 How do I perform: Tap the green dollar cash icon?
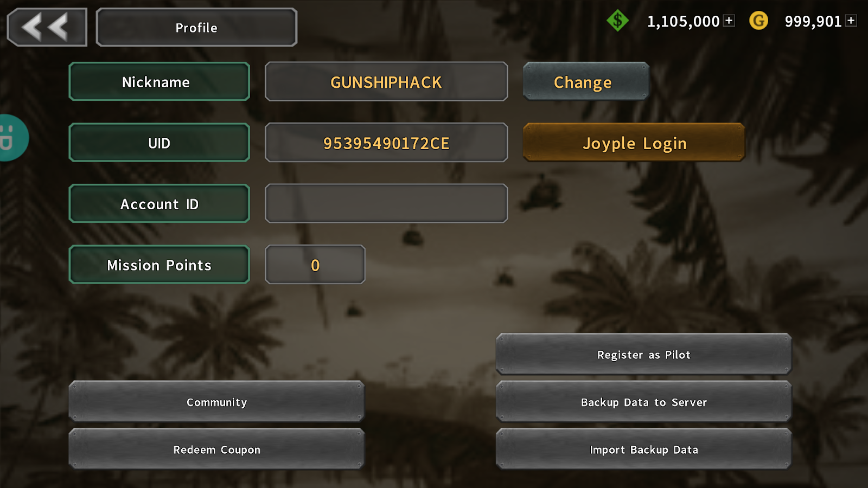(617, 21)
